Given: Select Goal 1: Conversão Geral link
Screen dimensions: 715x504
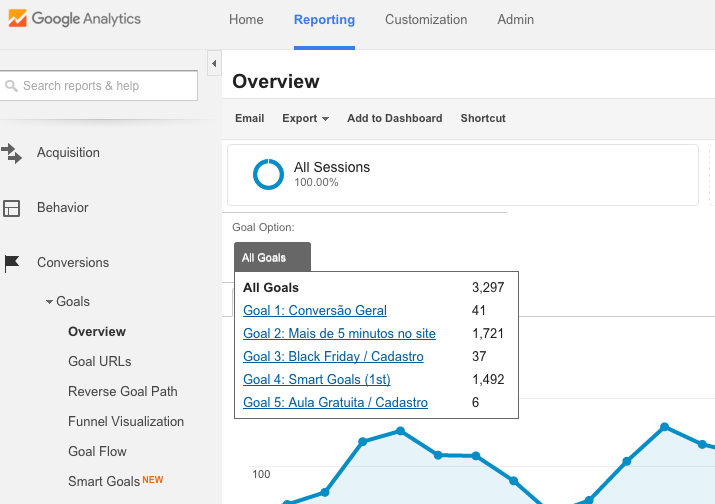Looking at the screenshot, I should pos(315,311).
